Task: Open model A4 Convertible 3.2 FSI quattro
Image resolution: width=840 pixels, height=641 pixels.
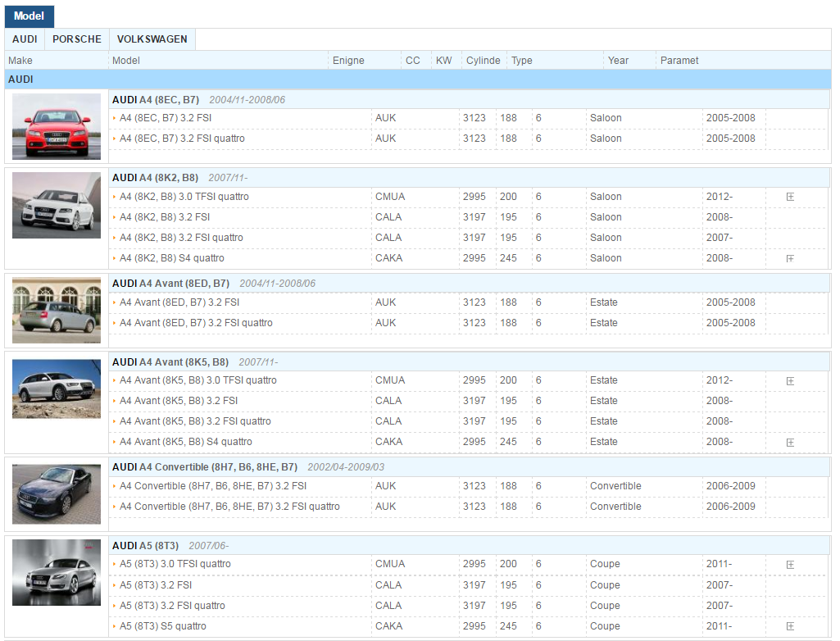Action: (x=229, y=507)
